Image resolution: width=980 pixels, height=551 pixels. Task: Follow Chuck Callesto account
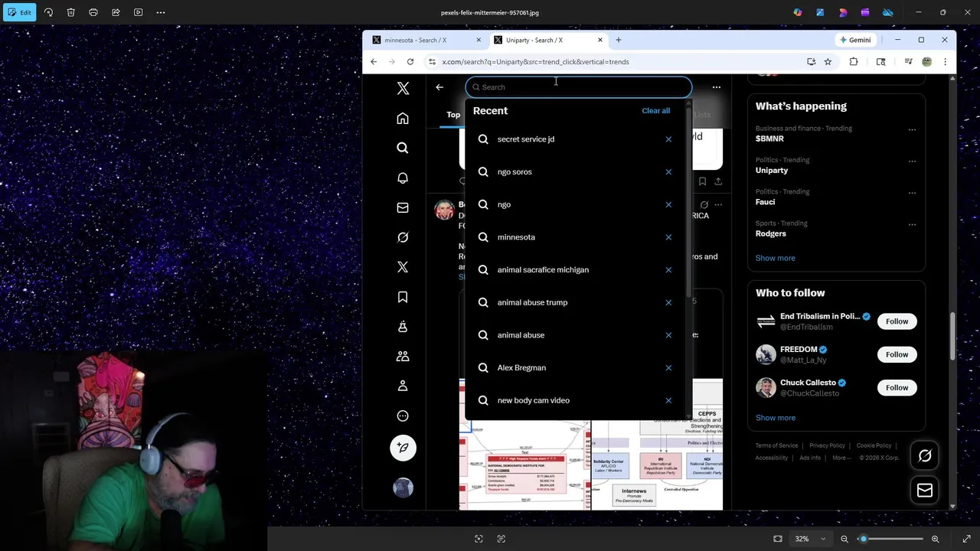[897, 388]
